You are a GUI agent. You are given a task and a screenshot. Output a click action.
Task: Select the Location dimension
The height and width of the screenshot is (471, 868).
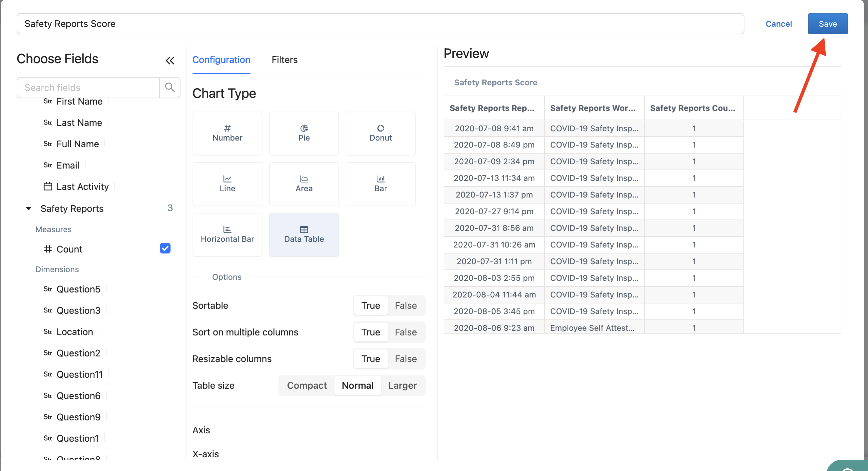pos(75,331)
